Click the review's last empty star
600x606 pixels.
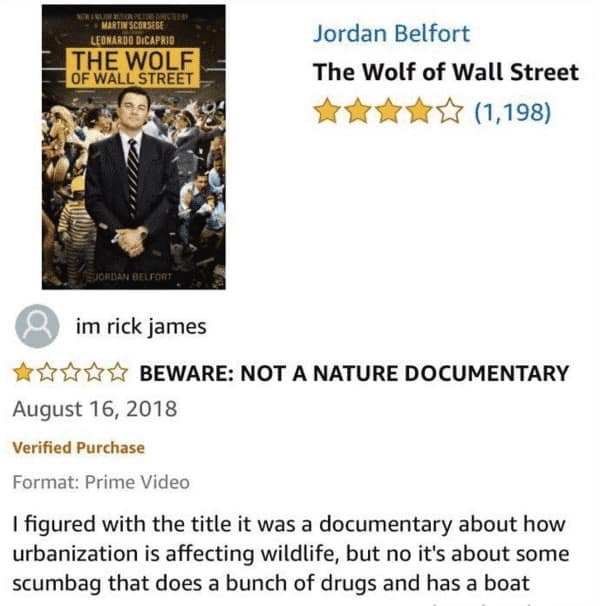[118, 373]
